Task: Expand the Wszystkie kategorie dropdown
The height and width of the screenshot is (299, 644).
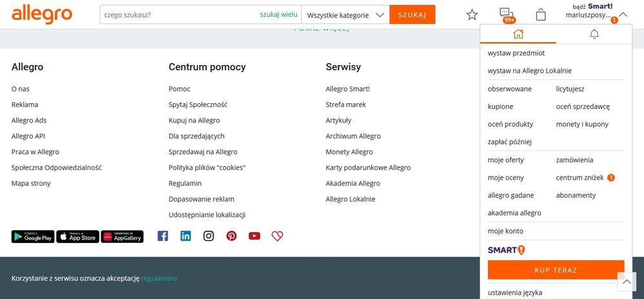Action: (346, 15)
